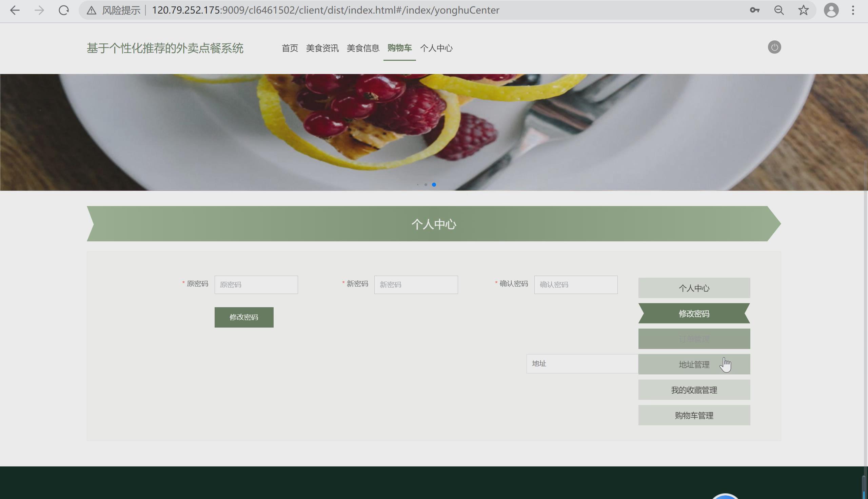Screen dimensions: 868x499
Task: Open the 美食资讯 section
Action: pos(322,48)
